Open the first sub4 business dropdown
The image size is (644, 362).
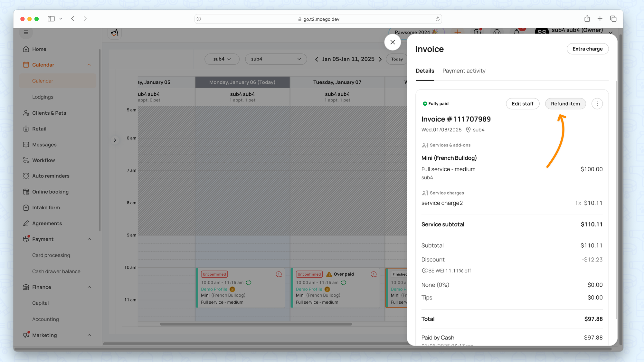(222, 59)
